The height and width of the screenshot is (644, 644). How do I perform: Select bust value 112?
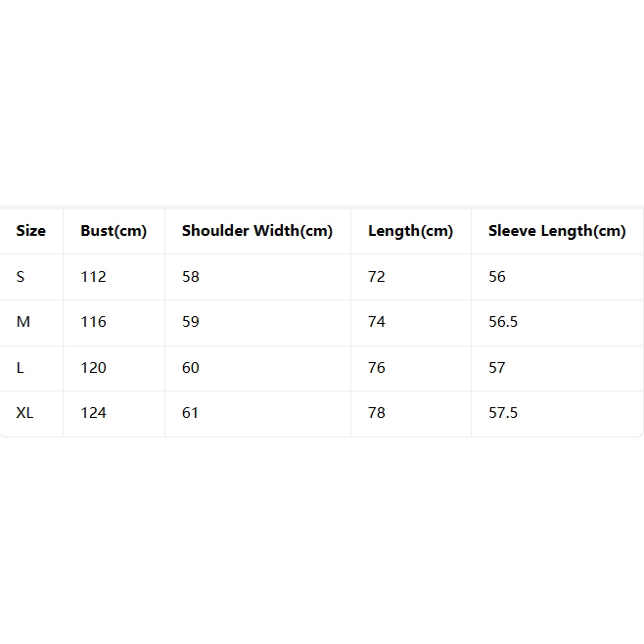point(93,277)
